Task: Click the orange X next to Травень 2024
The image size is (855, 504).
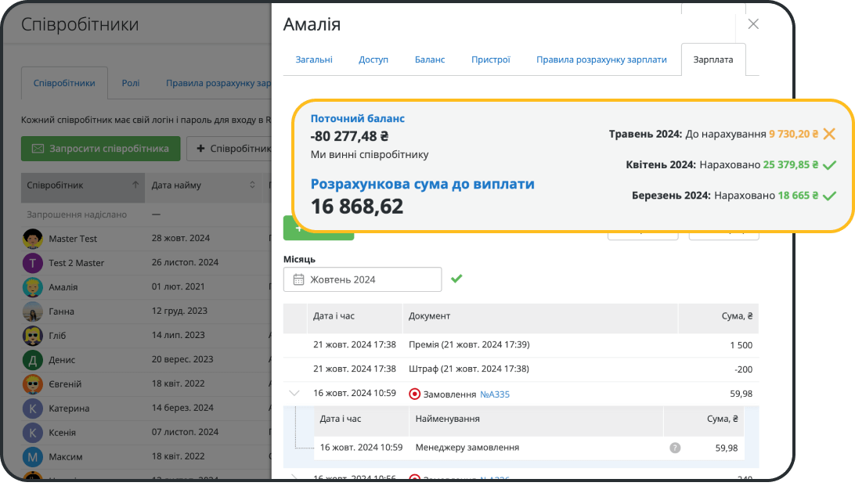Action: tap(830, 134)
